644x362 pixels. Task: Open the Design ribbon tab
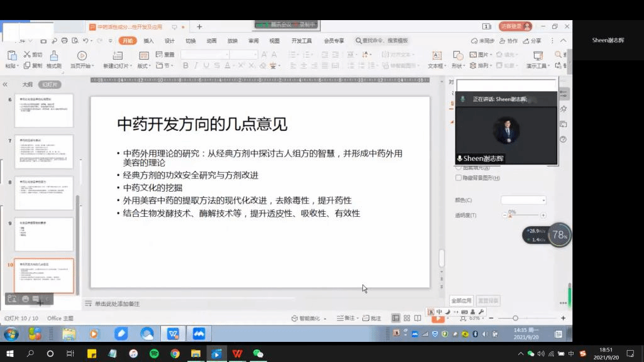click(169, 41)
